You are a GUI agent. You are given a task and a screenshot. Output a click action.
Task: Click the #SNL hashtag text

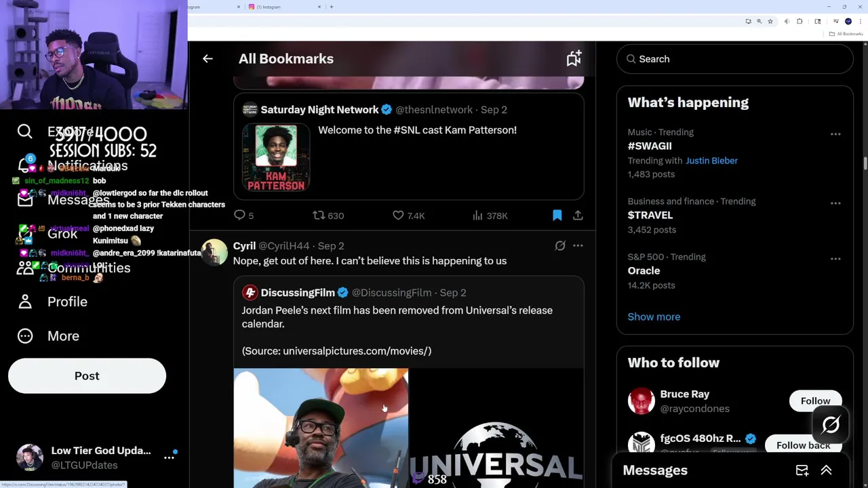406,130
